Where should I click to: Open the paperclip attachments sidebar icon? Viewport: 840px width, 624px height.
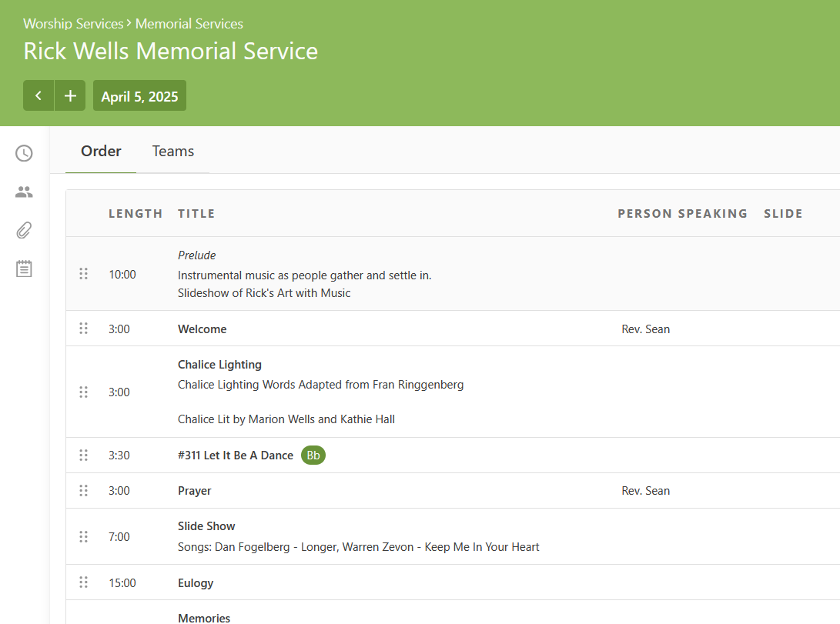25,230
